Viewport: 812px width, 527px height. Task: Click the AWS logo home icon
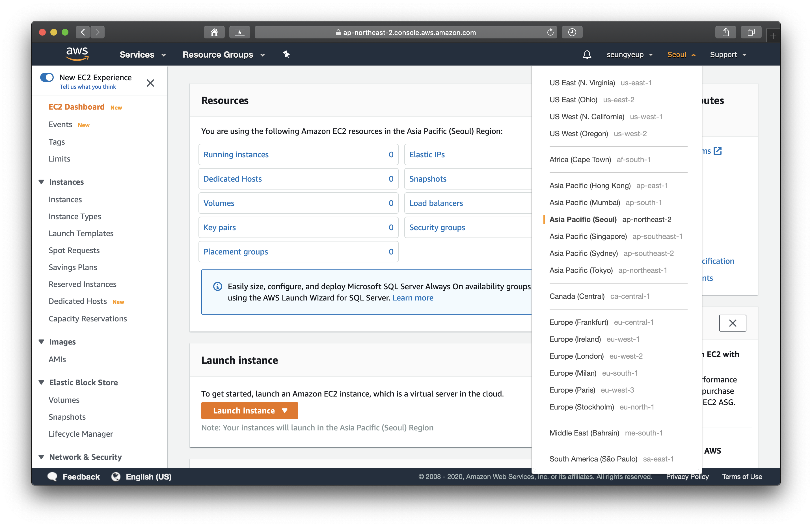tap(77, 54)
